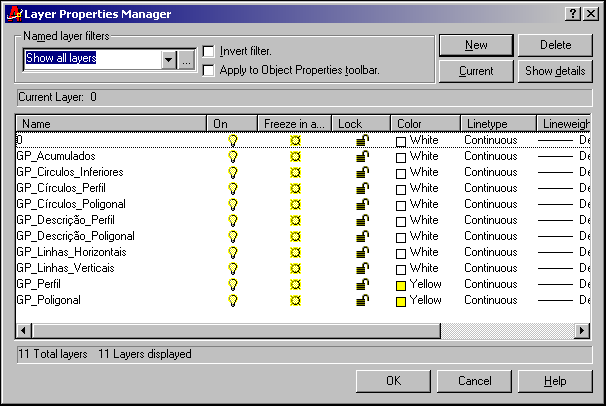This screenshot has height=406, width=606.
Task: Click the Show details button
Action: 556,71
